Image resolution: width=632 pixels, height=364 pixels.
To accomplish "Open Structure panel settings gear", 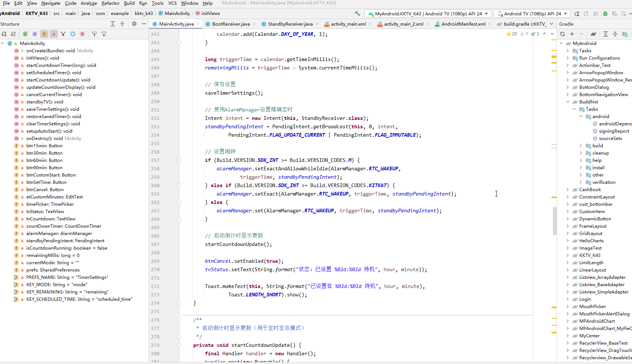I will click(134, 24).
